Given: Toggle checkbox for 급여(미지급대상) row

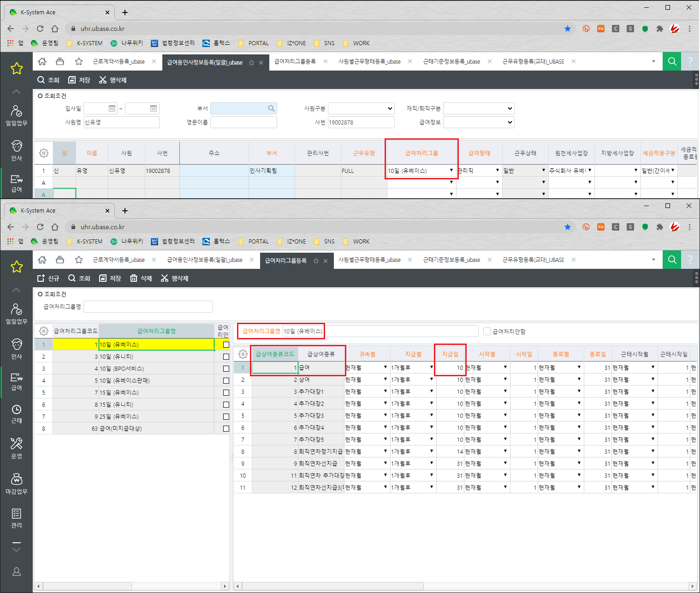Looking at the screenshot, I should click(x=226, y=428).
